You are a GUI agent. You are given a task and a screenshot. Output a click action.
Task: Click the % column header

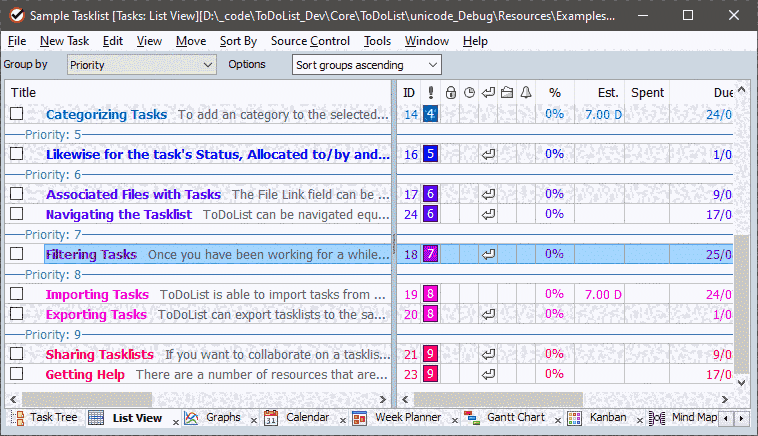(x=555, y=92)
